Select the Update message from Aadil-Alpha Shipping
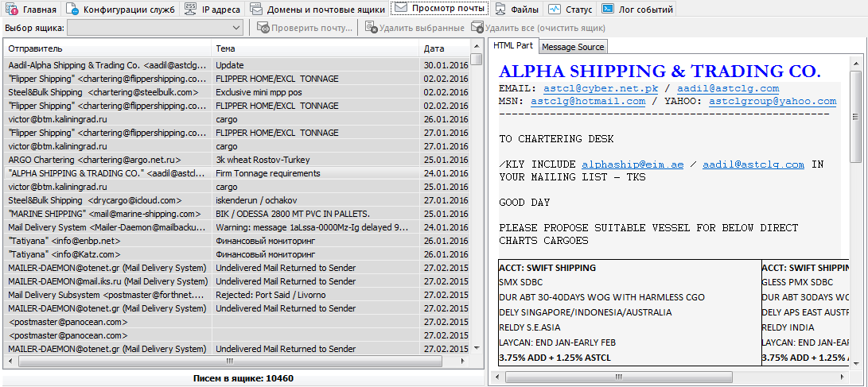Screen dimensions: 868x387 click(x=237, y=65)
